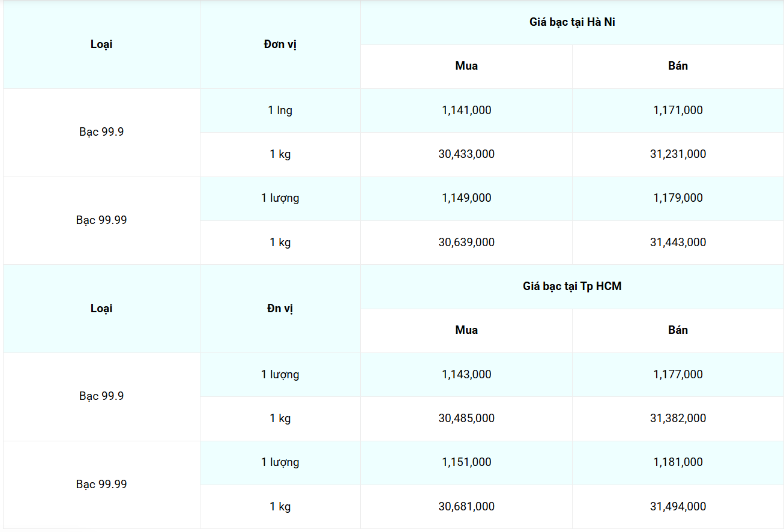This screenshot has height=532, width=784.
Task: Select the 30,485,000 price cell
Action: tap(466, 419)
